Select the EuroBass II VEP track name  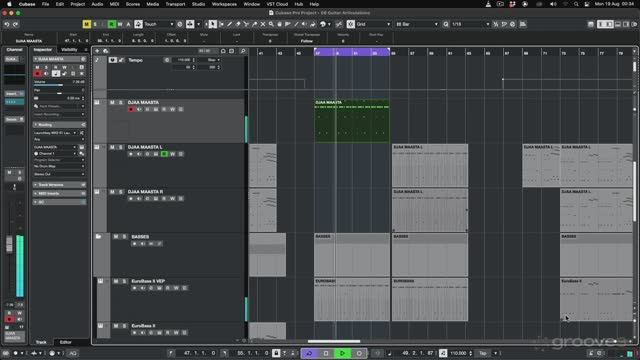[x=148, y=281]
